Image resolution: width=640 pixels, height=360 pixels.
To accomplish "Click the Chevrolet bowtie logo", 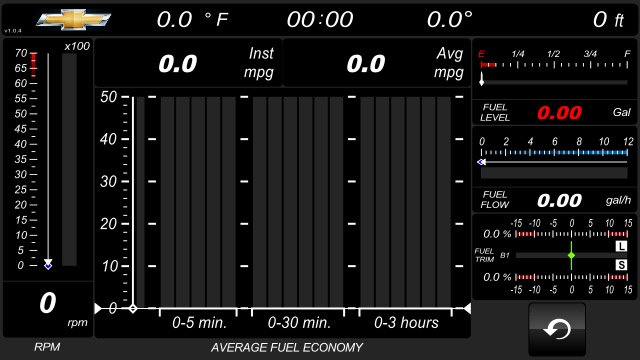I will pos(73,20).
